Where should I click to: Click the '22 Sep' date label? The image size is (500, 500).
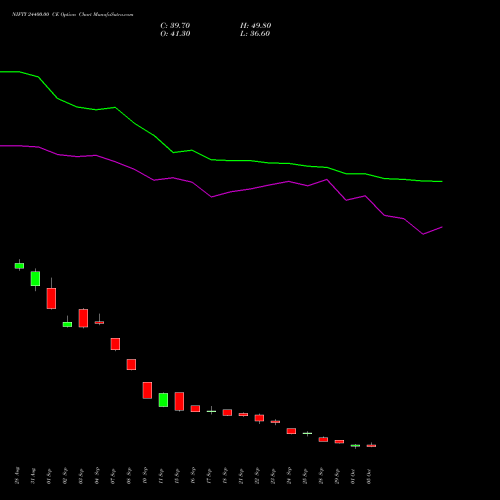click(x=257, y=476)
